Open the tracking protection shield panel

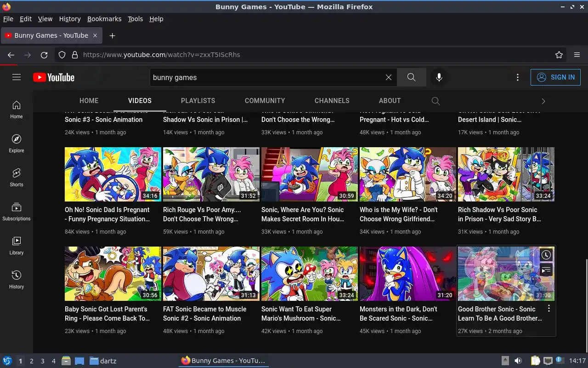[62, 55]
